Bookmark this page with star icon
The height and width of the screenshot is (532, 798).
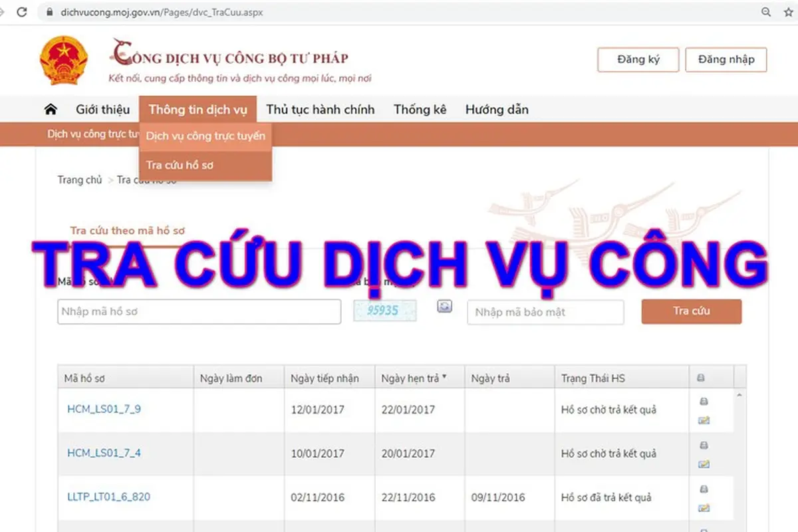click(x=789, y=12)
